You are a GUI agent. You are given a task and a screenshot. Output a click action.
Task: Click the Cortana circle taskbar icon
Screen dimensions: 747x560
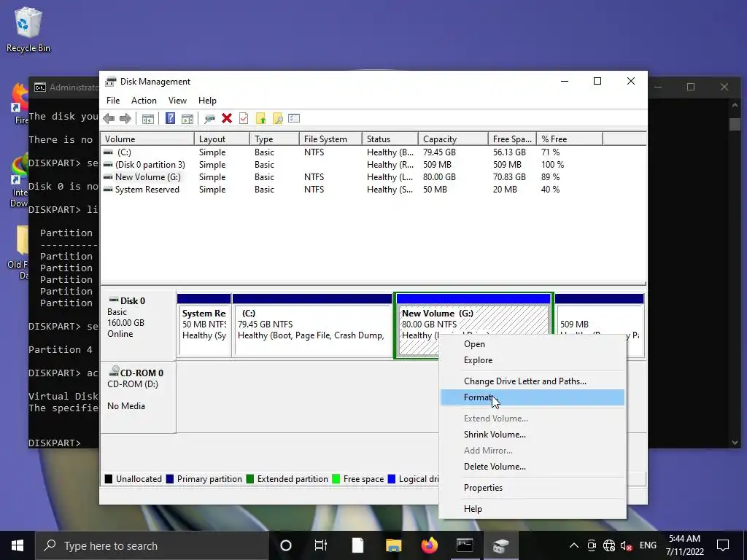tap(286, 545)
